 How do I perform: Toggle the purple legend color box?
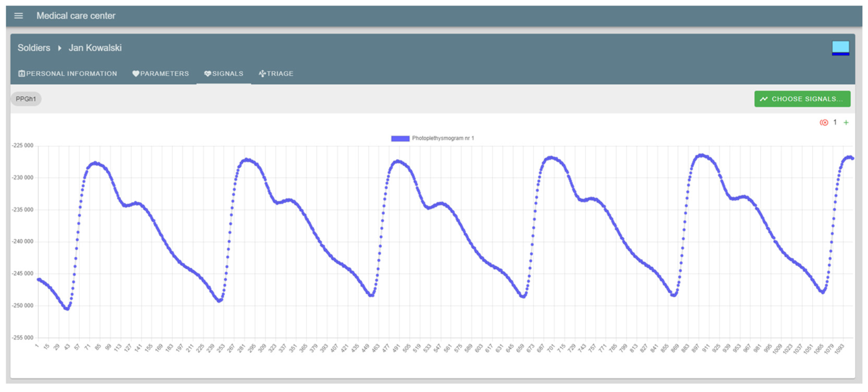(x=400, y=138)
